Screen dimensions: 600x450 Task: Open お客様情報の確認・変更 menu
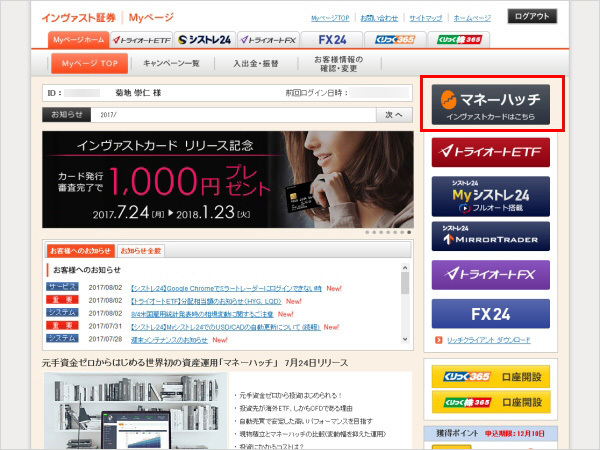click(x=339, y=64)
